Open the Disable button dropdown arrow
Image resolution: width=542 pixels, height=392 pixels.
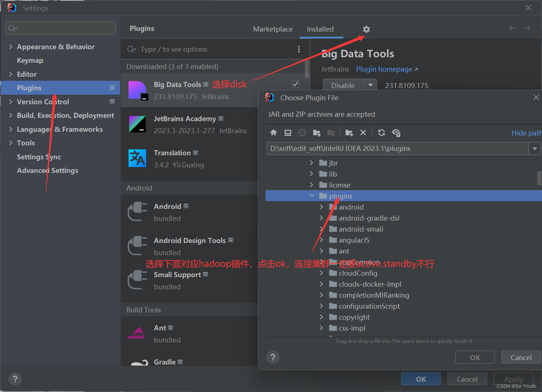coord(371,85)
